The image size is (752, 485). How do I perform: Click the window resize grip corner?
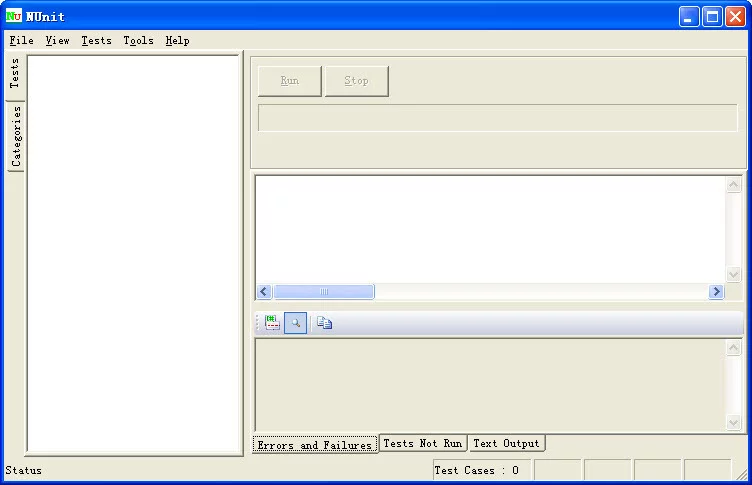pyautogui.click(x=741, y=474)
